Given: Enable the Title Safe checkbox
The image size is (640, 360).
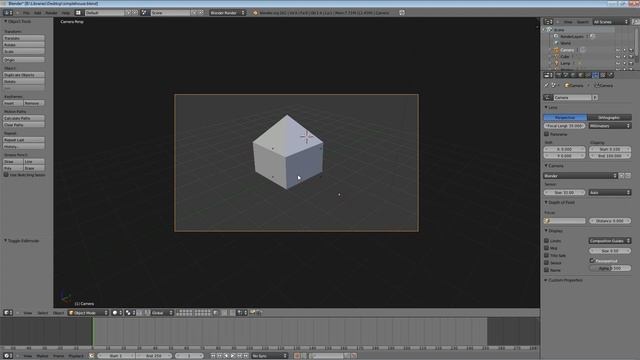Looking at the screenshot, I should pyautogui.click(x=547, y=255).
